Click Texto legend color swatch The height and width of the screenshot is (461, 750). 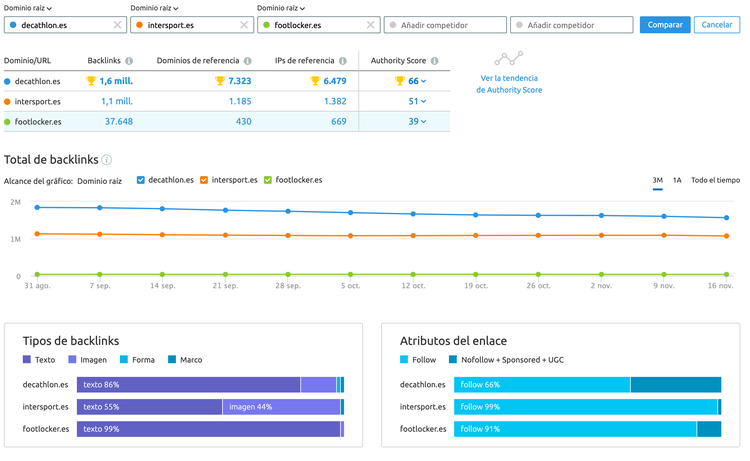point(27,359)
